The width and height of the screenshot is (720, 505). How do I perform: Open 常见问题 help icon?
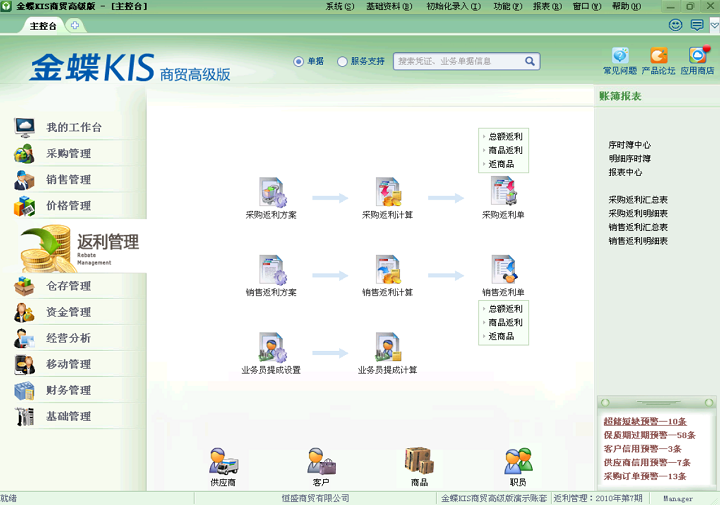[x=620, y=61]
